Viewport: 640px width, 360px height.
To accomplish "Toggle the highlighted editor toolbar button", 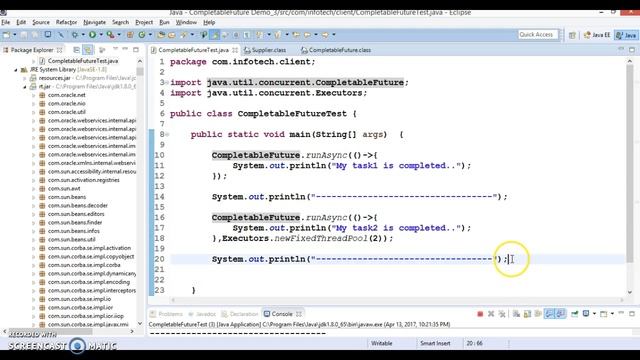I will point(214,35).
